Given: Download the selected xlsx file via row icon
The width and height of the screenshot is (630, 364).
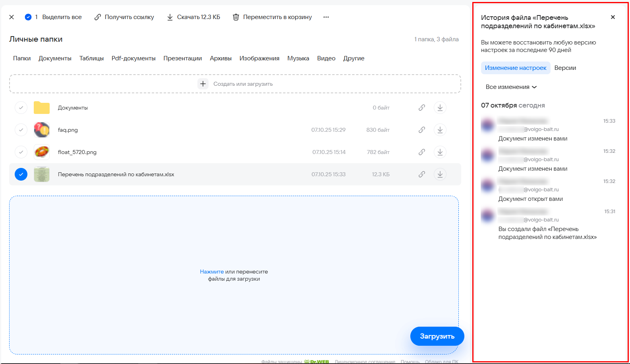Looking at the screenshot, I should click(440, 174).
